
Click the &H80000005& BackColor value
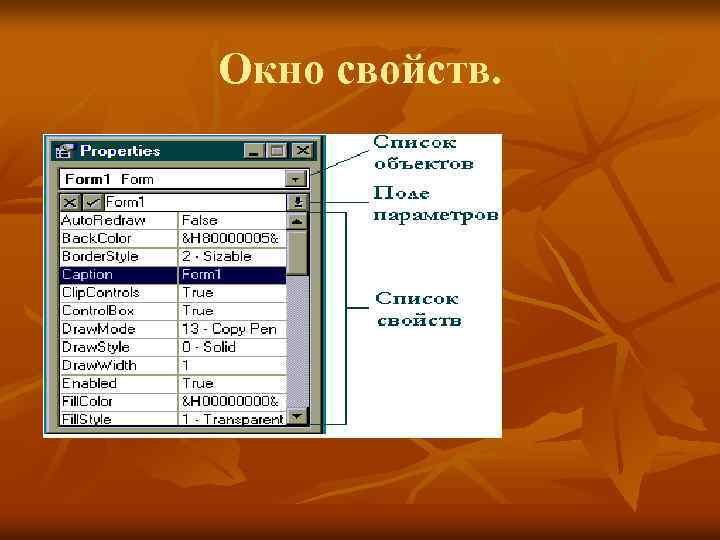(x=232, y=239)
